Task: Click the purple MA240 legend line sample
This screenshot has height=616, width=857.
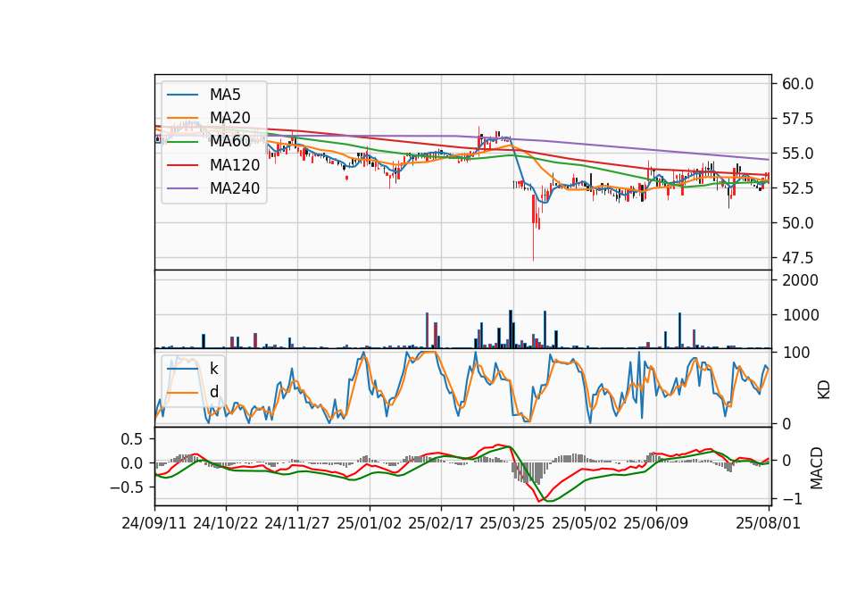Action: click(x=182, y=188)
